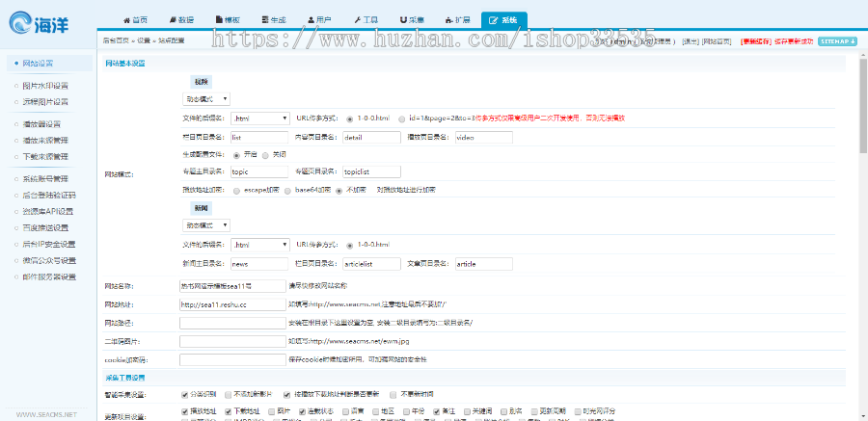Image resolution: width=868 pixels, height=421 pixels.
Task: Click the 'video' directory name field
Action: pyautogui.click(x=484, y=137)
